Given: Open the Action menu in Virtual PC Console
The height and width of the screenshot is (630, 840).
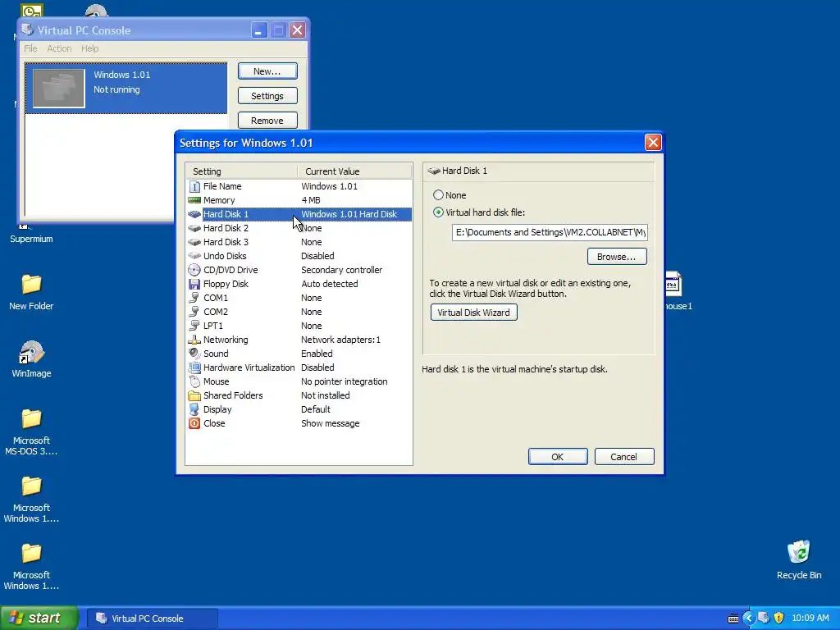Looking at the screenshot, I should 59,48.
